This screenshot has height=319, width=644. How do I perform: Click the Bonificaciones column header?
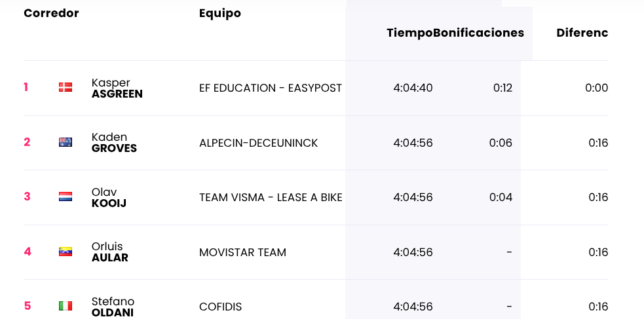coord(478,33)
